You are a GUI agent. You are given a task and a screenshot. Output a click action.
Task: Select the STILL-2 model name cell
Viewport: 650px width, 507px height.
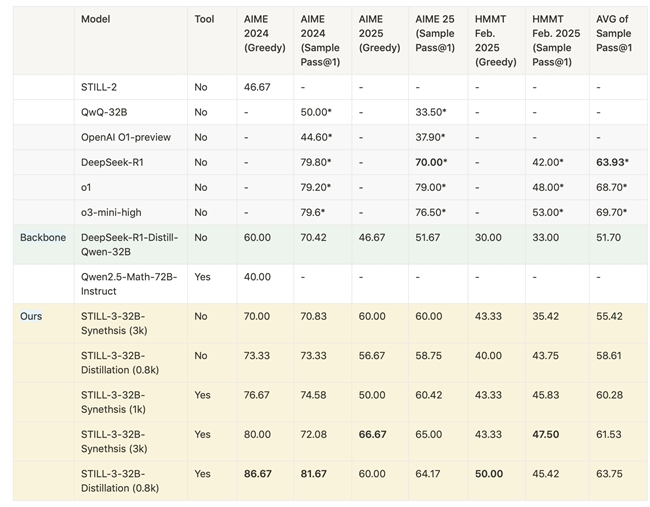(x=98, y=87)
